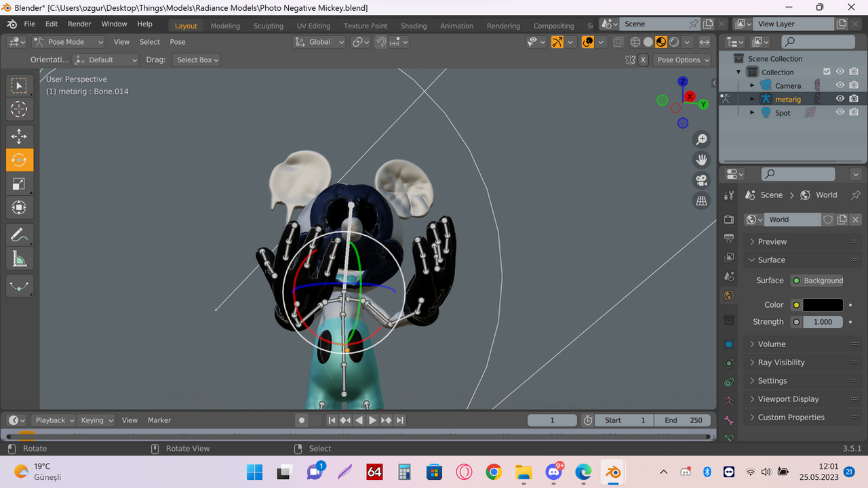Click the black world Color swatch
868x488 pixels.
tap(823, 305)
